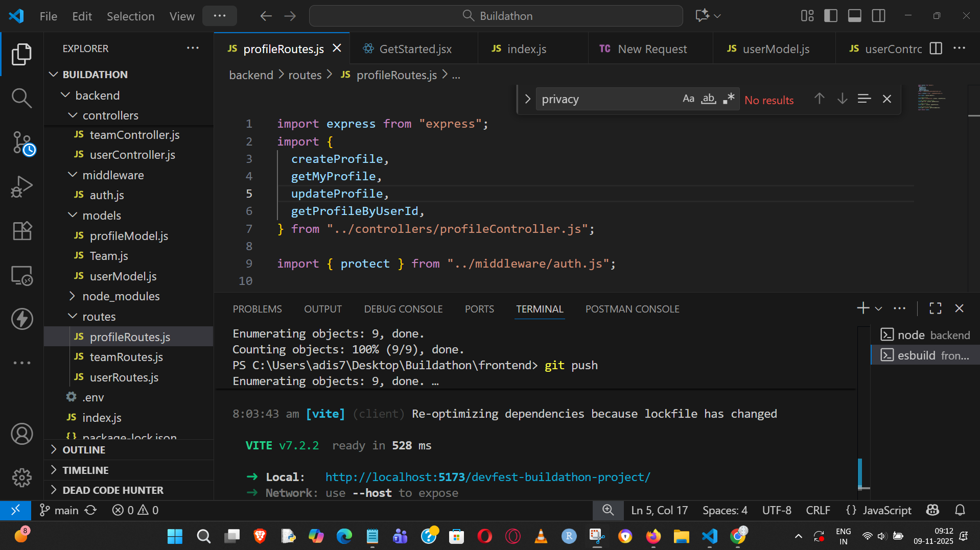Toggle Use Regular Expression in find
The image size is (980, 550).
coord(729,99)
